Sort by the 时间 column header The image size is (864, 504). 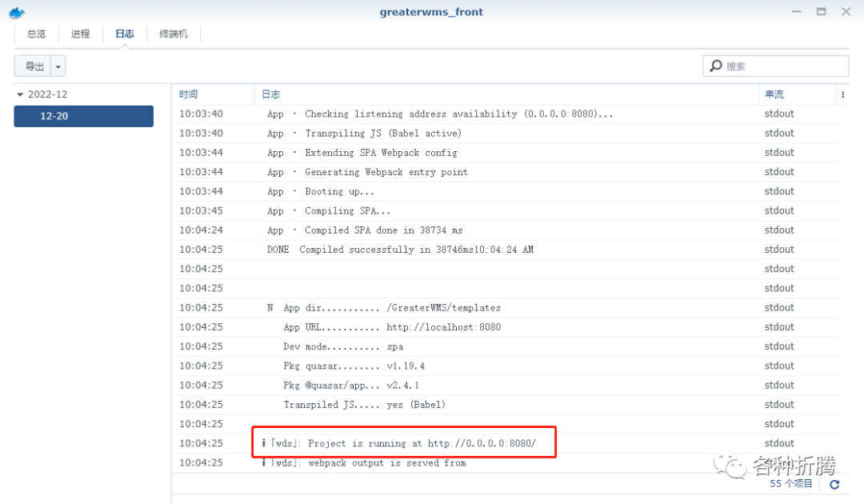pyautogui.click(x=214, y=94)
